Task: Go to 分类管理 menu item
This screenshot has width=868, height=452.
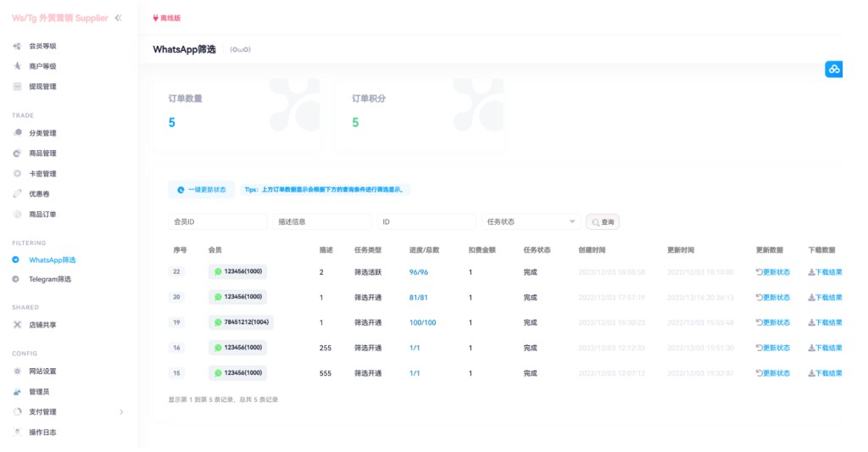Action: point(42,133)
